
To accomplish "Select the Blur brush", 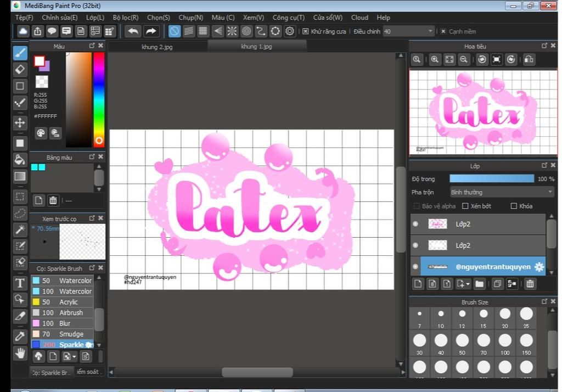I will [x=63, y=323].
